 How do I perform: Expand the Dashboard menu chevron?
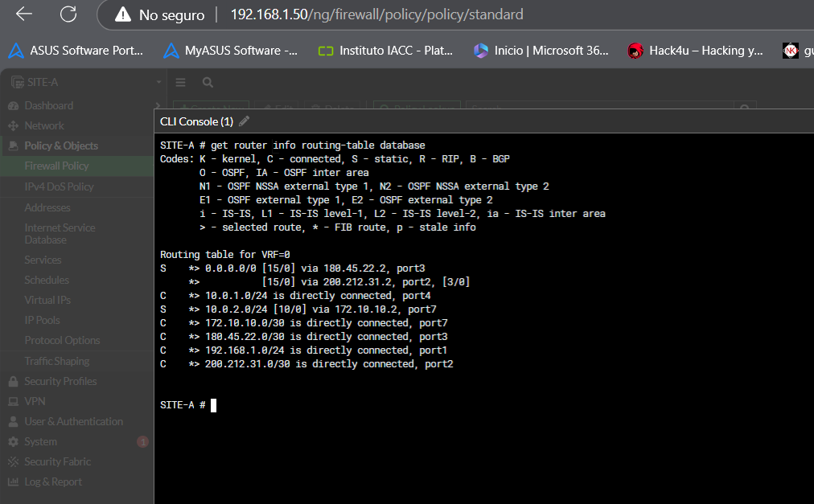(x=156, y=106)
